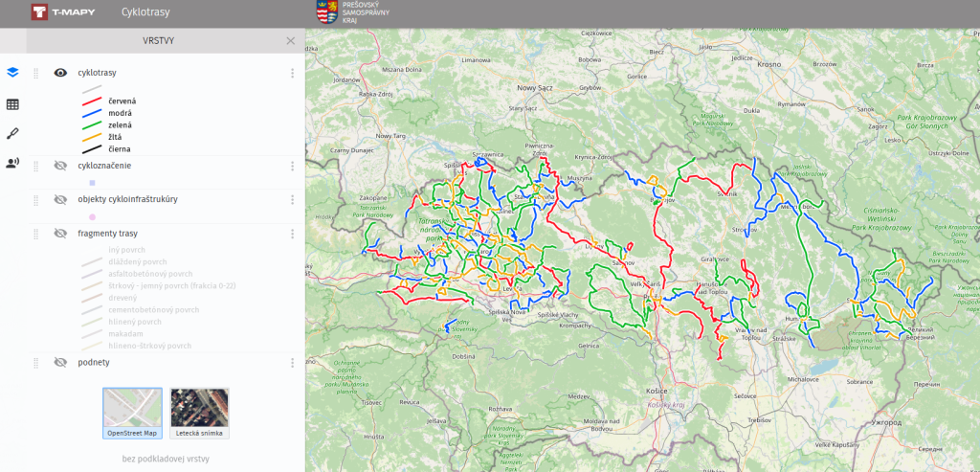Open the attribute table icon in sidebar
Viewport: 980px width, 472px height.
[12, 103]
